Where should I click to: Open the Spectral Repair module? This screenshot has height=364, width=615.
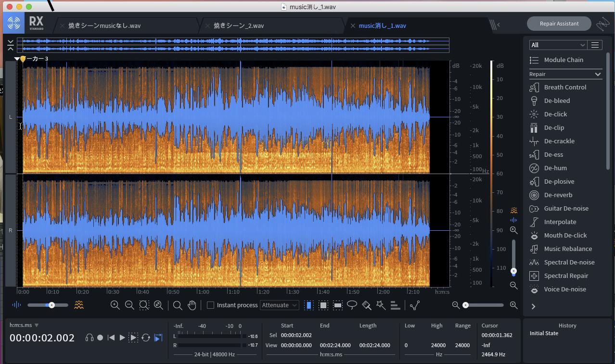point(565,276)
